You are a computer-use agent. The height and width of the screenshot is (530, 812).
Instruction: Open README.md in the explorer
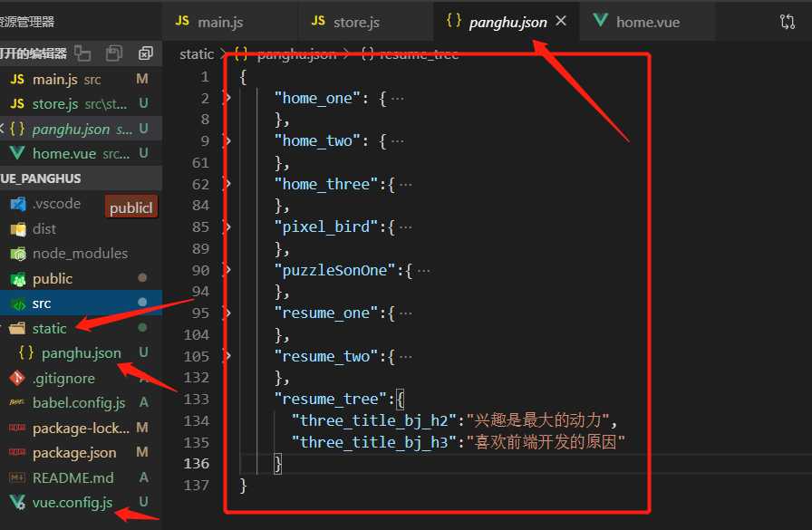(81, 477)
